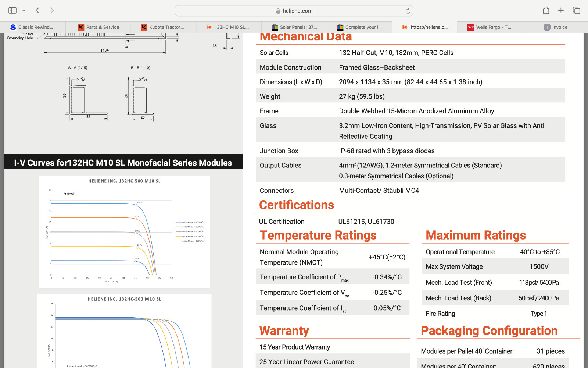
Task: Show the Safari sidebar
Action: (x=12, y=10)
